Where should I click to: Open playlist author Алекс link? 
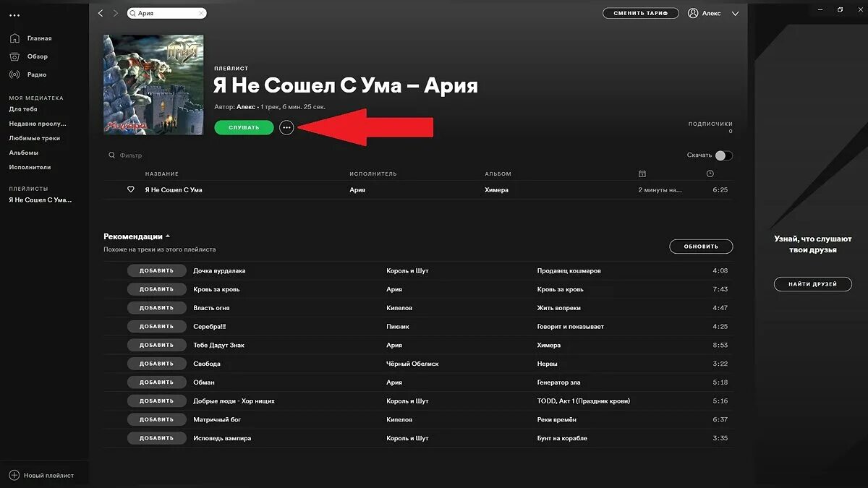tap(246, 106)
